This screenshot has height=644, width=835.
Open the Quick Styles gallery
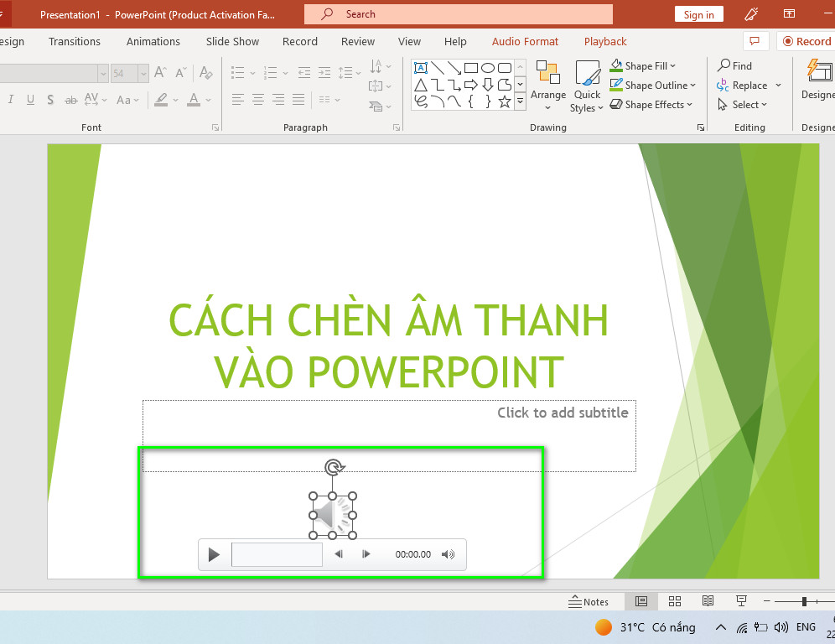[587, 86]
